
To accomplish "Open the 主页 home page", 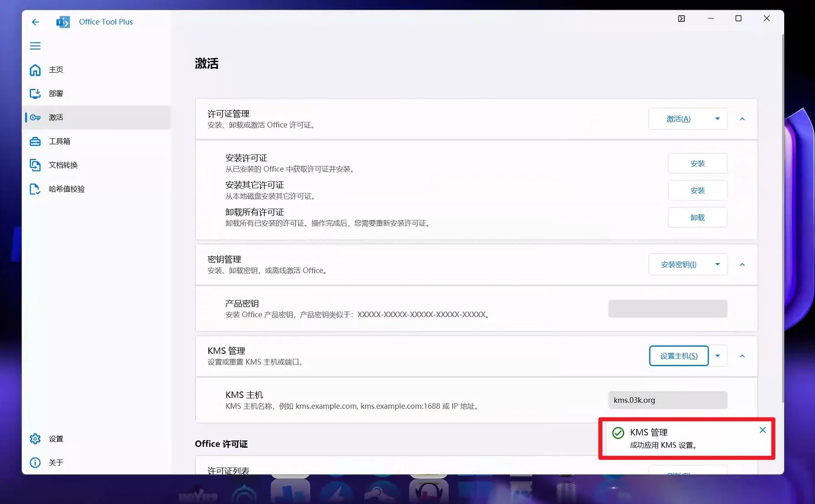I will (x=96, y=70).
